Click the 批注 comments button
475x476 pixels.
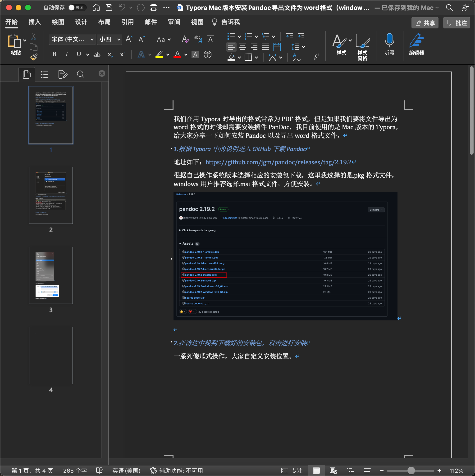pos(457,23)
